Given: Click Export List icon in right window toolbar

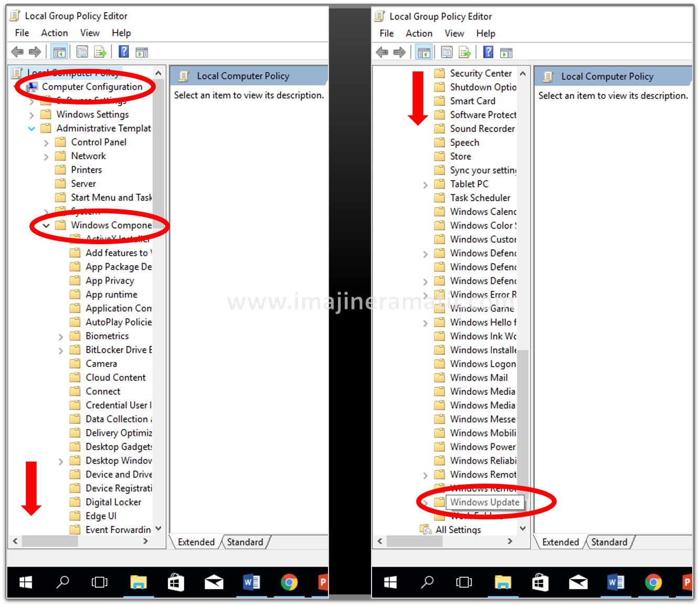Looking at the screenshot, I should [465, 53].
